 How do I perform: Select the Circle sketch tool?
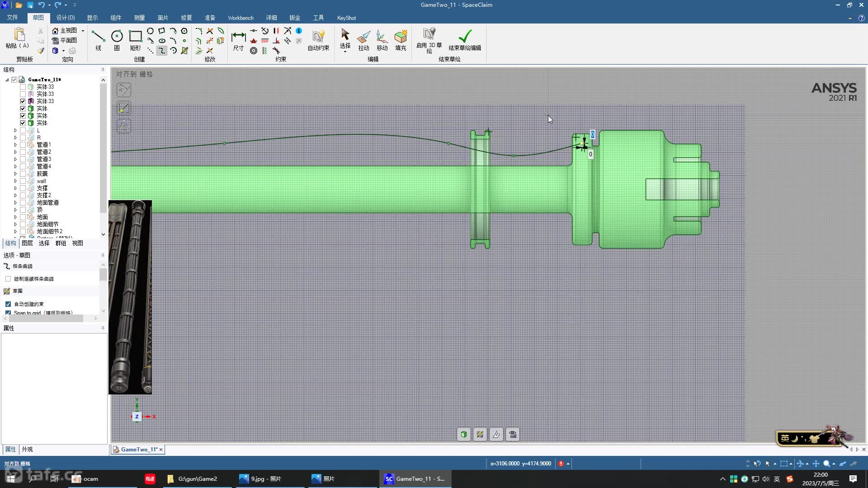[x=117, y=40]
